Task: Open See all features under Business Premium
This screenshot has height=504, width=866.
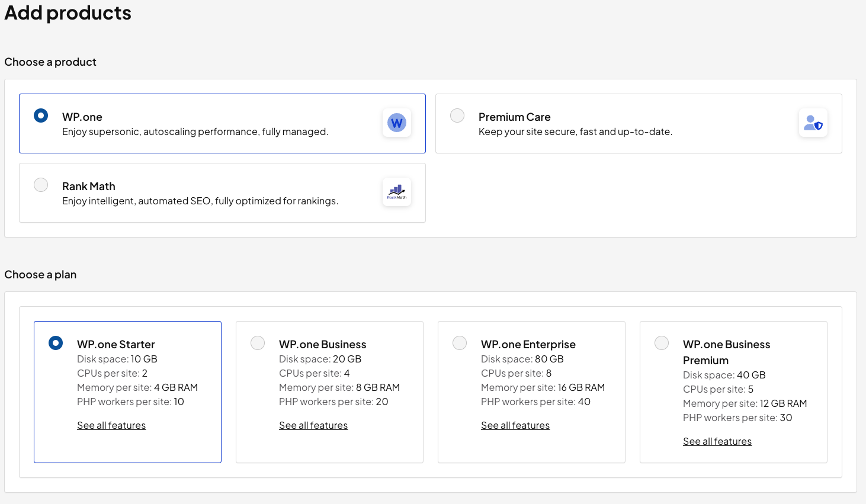Action: [717, 441]
